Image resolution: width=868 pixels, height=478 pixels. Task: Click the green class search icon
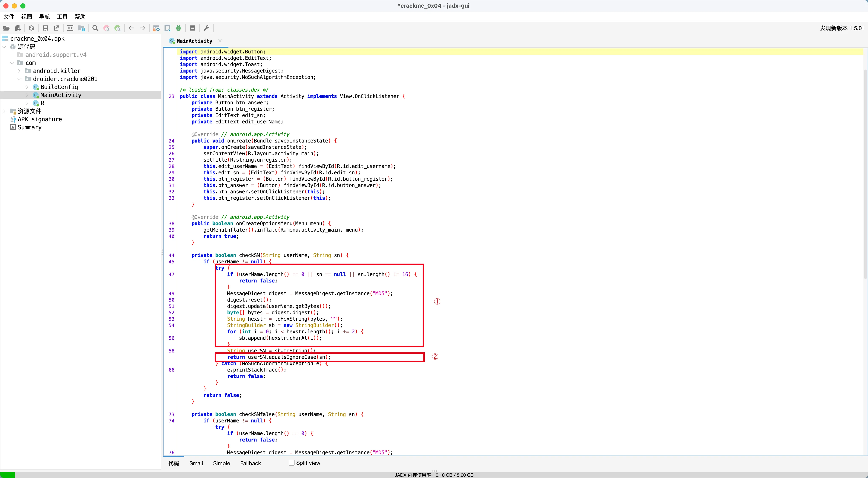point(118,28)
